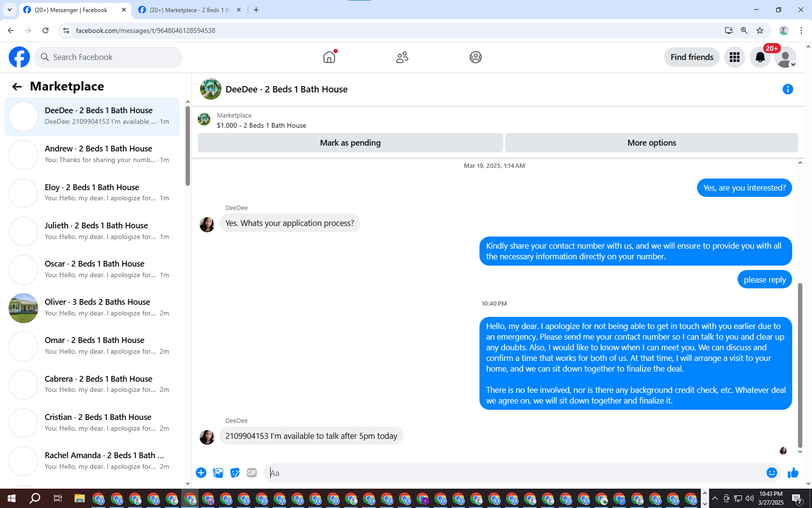Screen dimensions: 812x508
Task: Open the Friends icon in top navigation
Action: pos(402,57)
